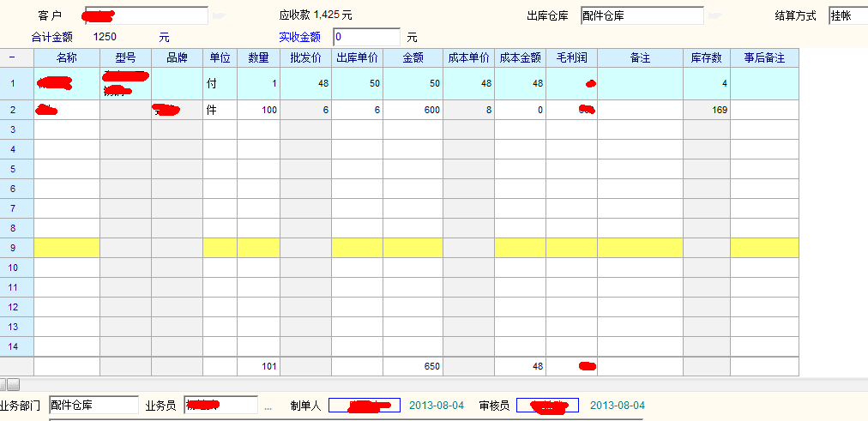Viewport: 868px width, 421px height.
Task: Select row number 1 in the grid
Action: 13,83
